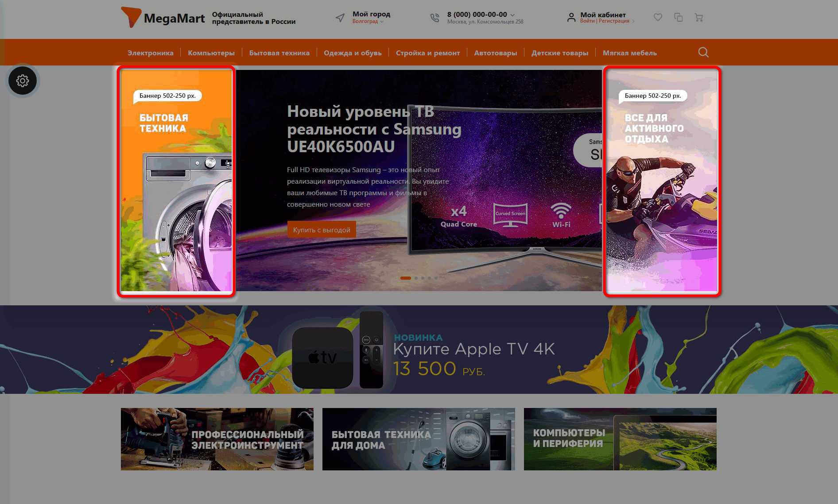Click the Мой кабинет label
The image size is (838, 504).
pyautogui.click(x=603, y=15)
